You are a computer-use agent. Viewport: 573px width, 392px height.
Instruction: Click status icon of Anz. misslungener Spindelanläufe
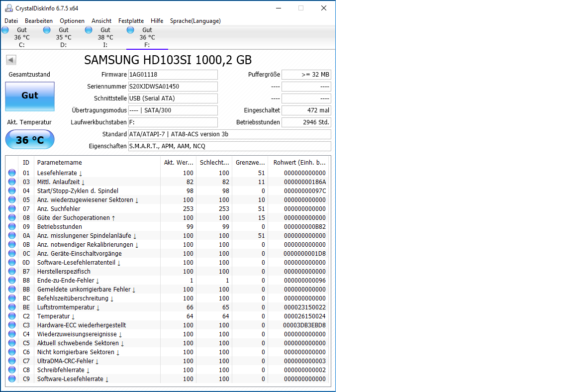tap(12, 235)
